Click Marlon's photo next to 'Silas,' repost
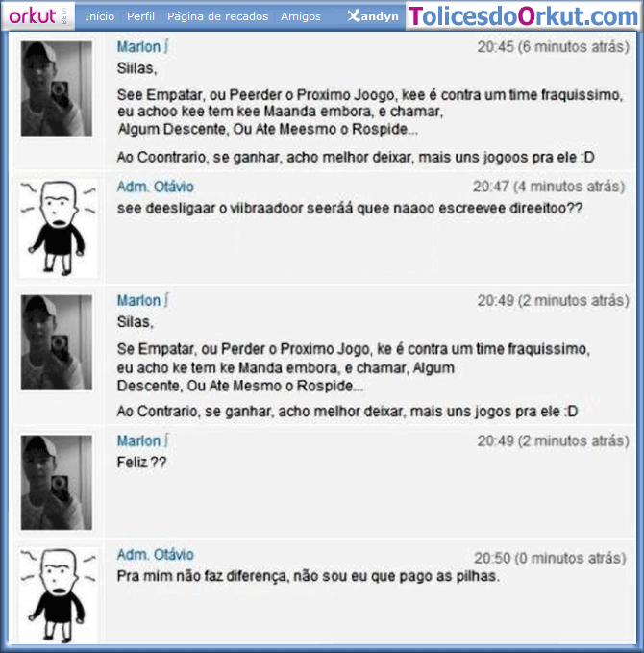 (57, 342)
